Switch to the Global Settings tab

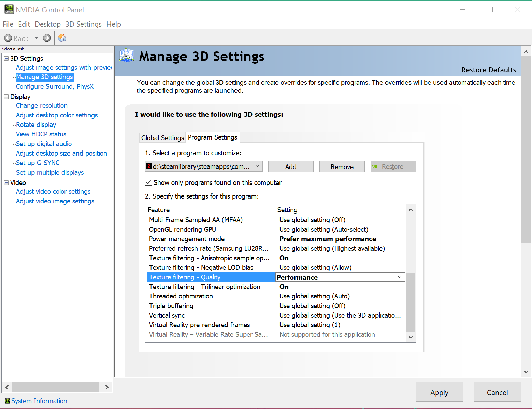[162, 138]
